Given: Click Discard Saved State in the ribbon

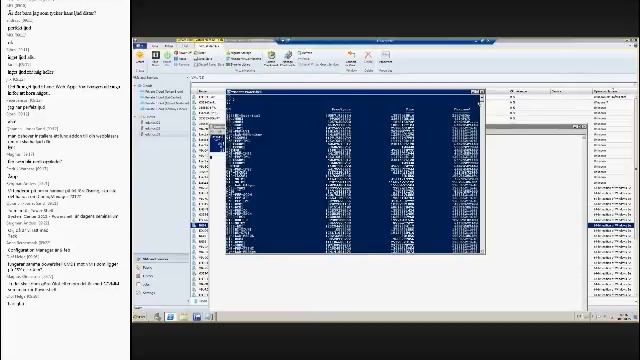Looking at the screenshot, I should pyautogui.click(x=209, y=64).
